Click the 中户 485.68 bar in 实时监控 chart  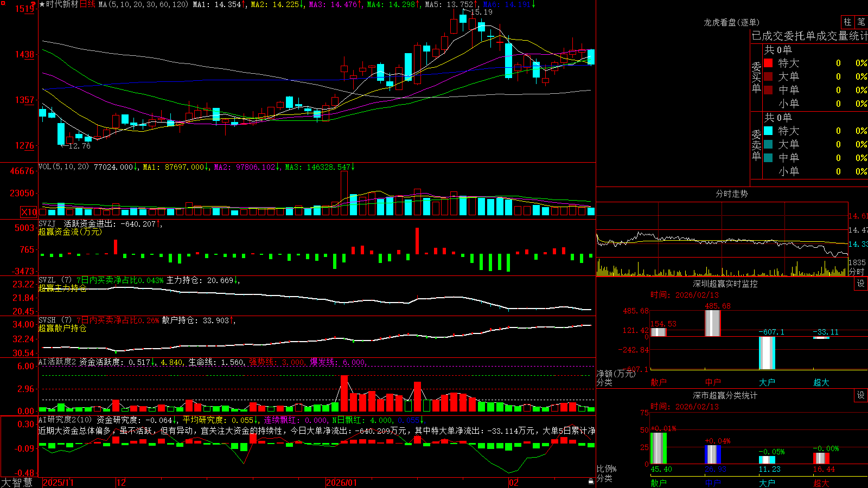713,323
